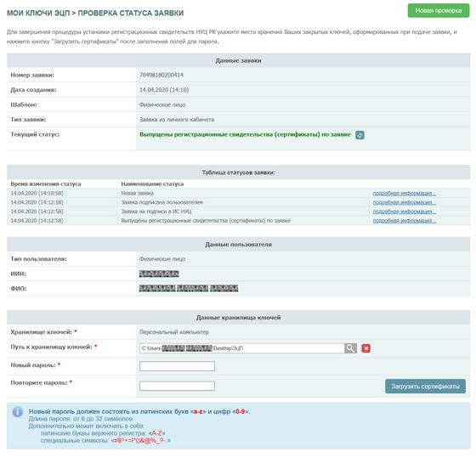Open details link for 'Заявка подписана пользователем'
476x457 pixels.
pos(405,202)
